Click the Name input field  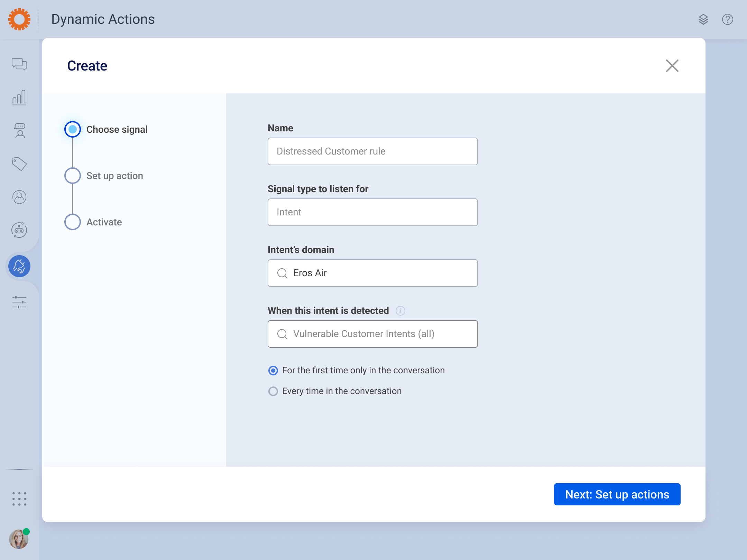[372, 151]
